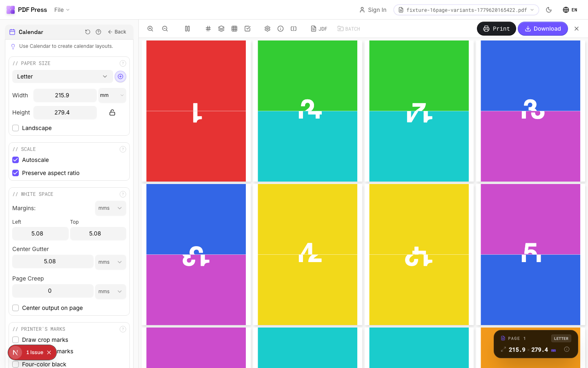
Task: Open the File menu
Action: [x=62, y=10]
